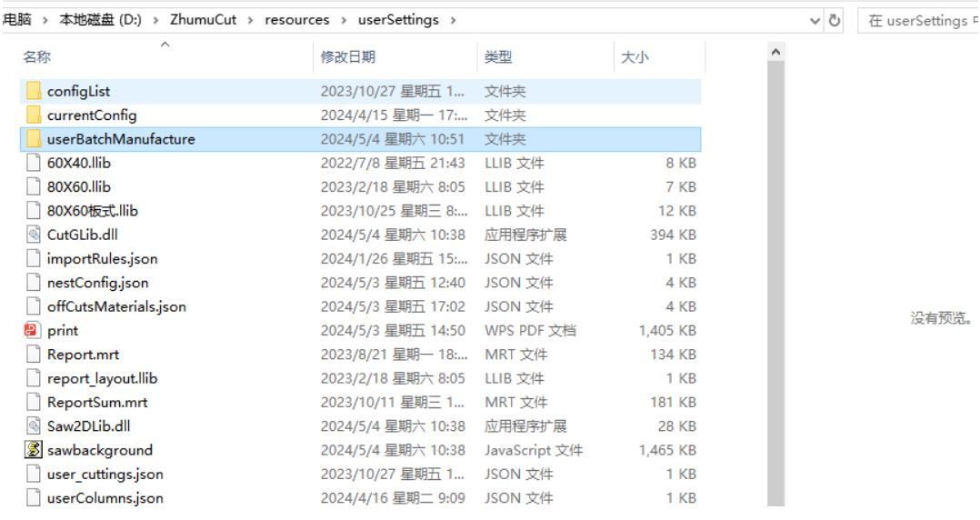This screenshot has height=520, width=980.
Task: Click the search box 在 userSettings
Action: point(919,21)
